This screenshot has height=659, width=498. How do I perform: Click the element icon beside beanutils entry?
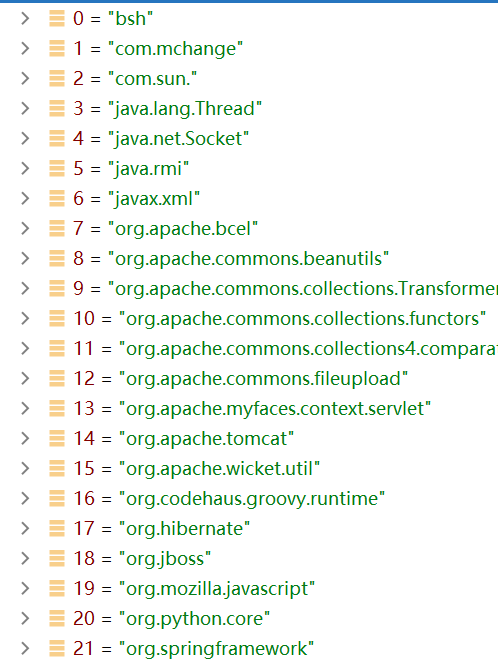click(57, 258)
